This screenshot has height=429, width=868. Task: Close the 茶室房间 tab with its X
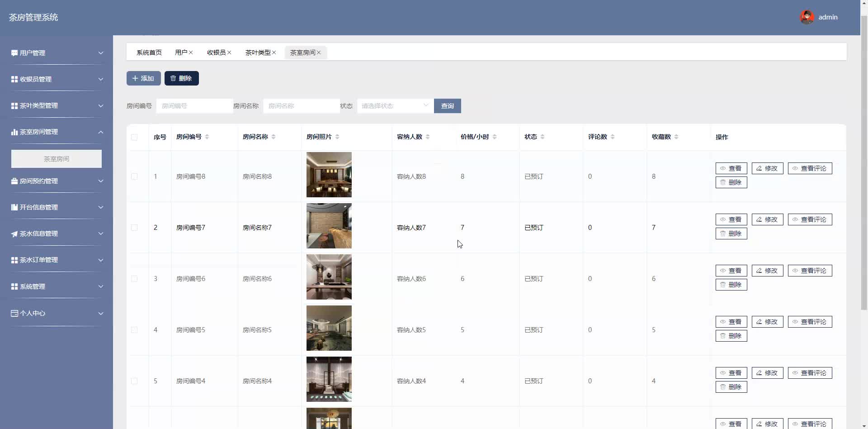[319, 52]
